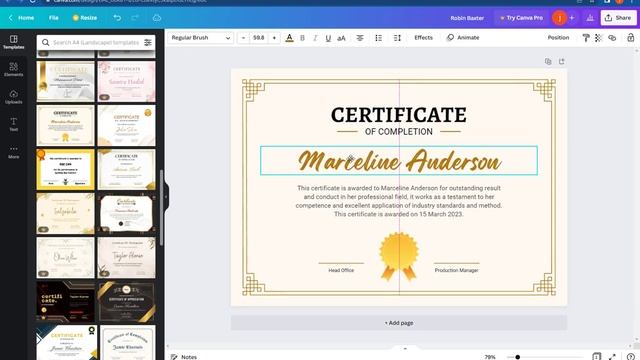Toggle bold formatting
Screen dimensions: 640x360
[x=302, y=38]
